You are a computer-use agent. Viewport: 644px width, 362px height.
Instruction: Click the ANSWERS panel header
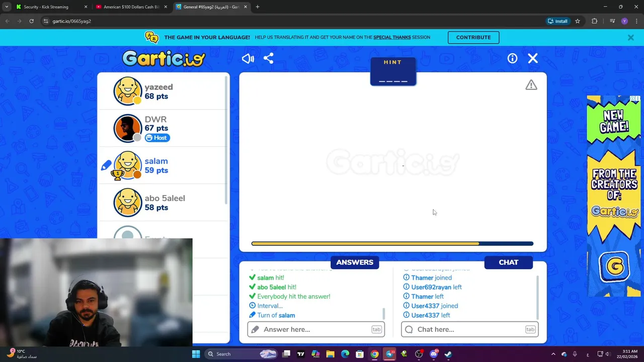(x=355, y=262)
